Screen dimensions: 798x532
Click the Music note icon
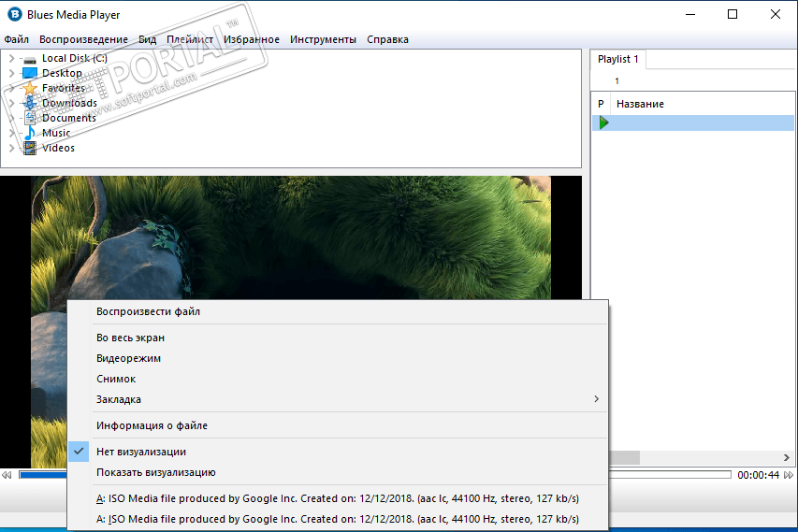point(30,134)
